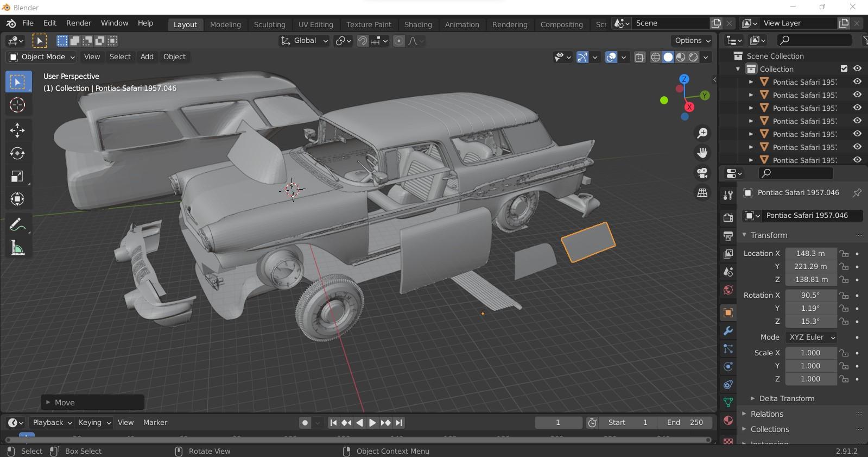Lock the Location X value
This screenshot has height=457, width=868.
click(844, 254)
